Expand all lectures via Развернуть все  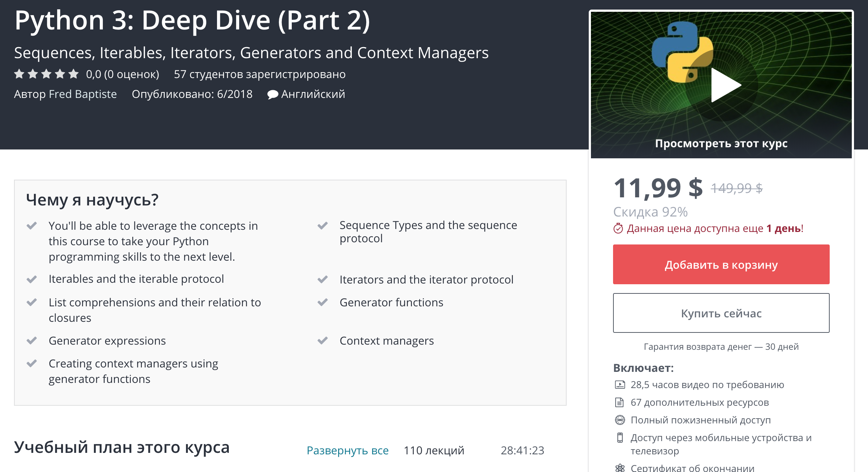[x=347, y=450]
